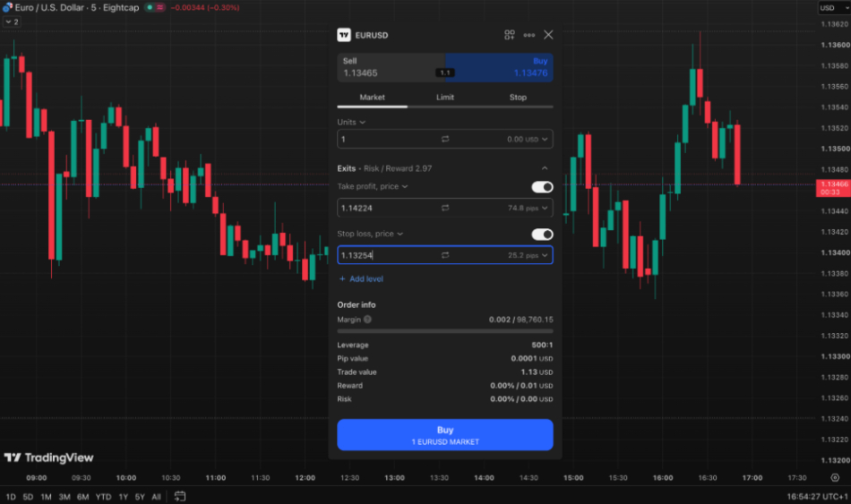The height and width of the screenshot is (504, 851).
Task: Close the EURUSD order panel
Action: click(x=548, y=35)
